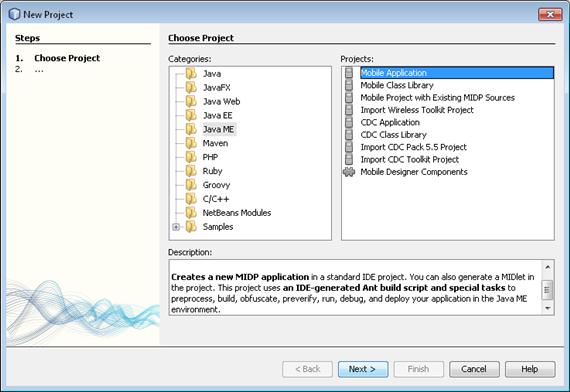Click the Import Wireless Toolkit Project icon
570x392 pixels.
pyautogui.click(x=349, y=110)
